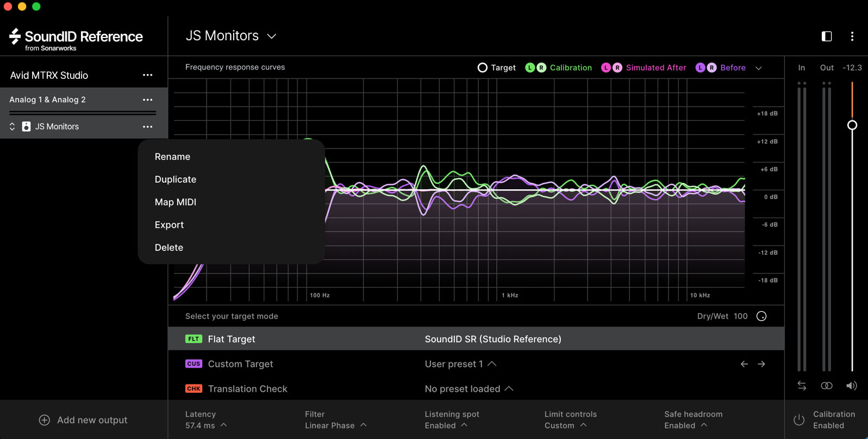This screenshot has width=868, height=439.
Task: Open the No preset loaded dropdown
Action: [469, 388]
